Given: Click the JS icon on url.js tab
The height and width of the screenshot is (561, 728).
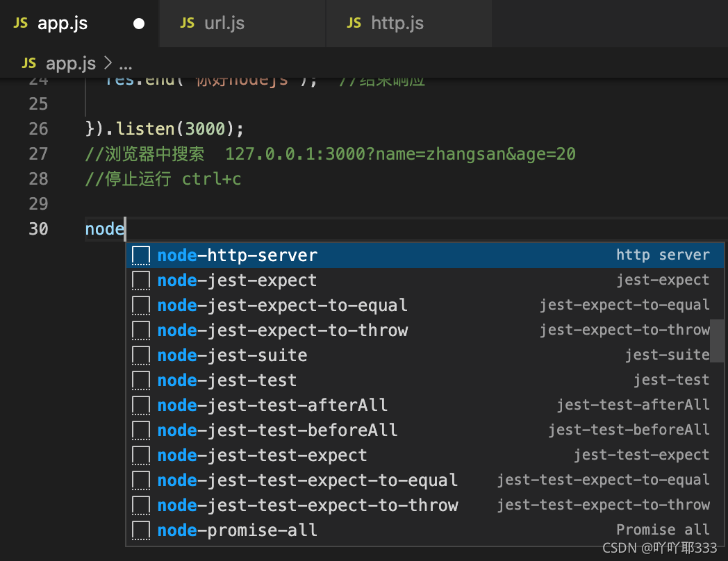Looking at the screenshot, I should [x=187, y=23].
